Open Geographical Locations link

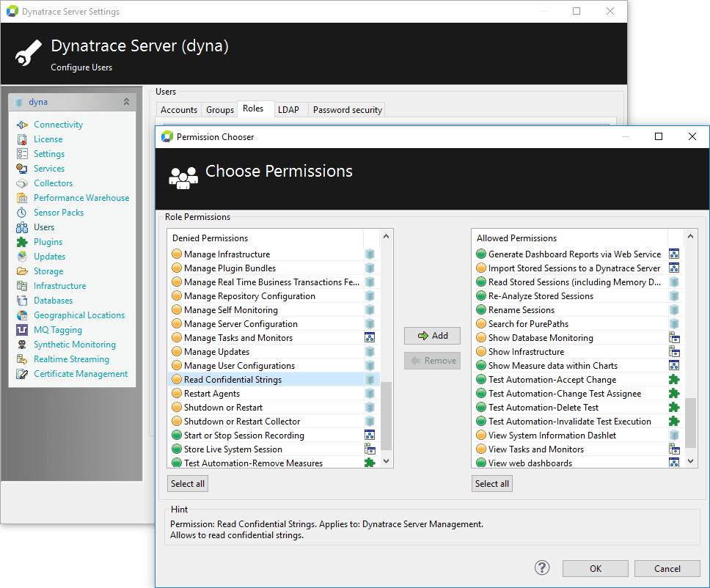click(x=79, y=315)
